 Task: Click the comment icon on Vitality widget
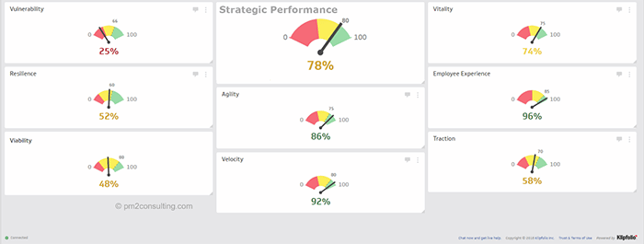tap(619, 10)
